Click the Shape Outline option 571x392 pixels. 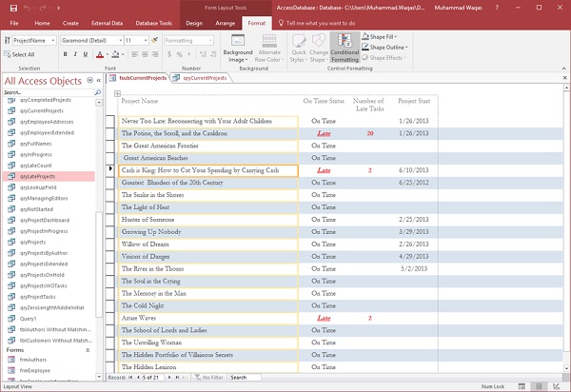click(x=385, y=47)
